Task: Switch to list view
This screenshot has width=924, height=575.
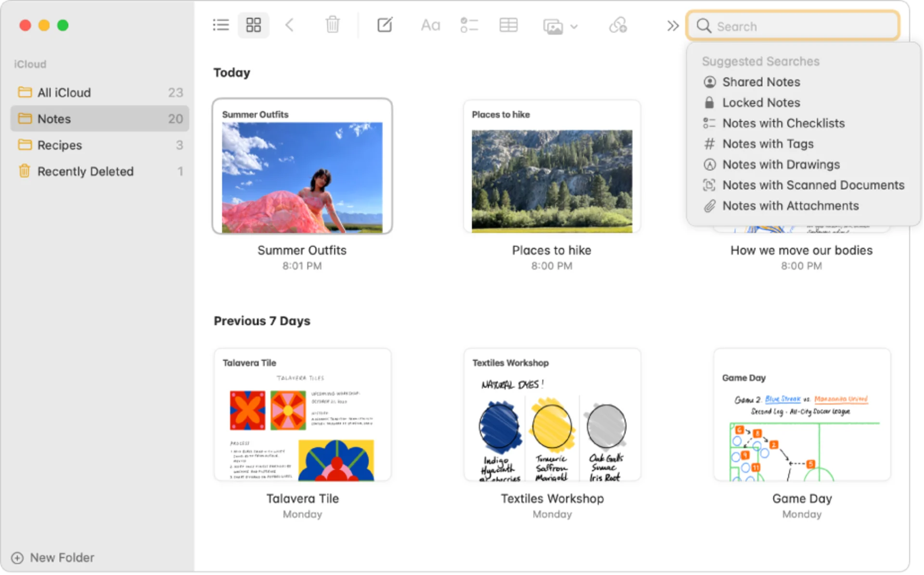Action: 220,25
